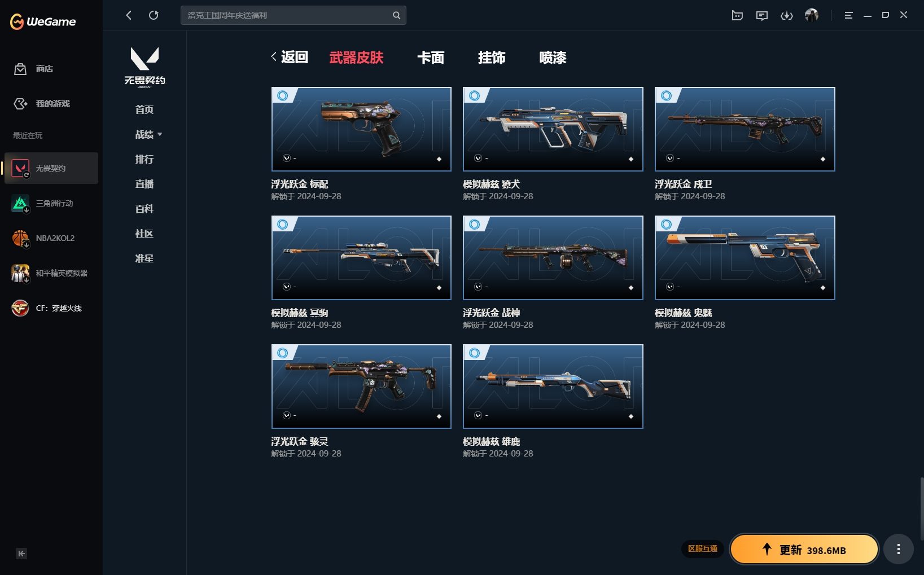Open the download manager icon in top bar
924x575 pixels.
pyautogui.click(x=787, y=16)
